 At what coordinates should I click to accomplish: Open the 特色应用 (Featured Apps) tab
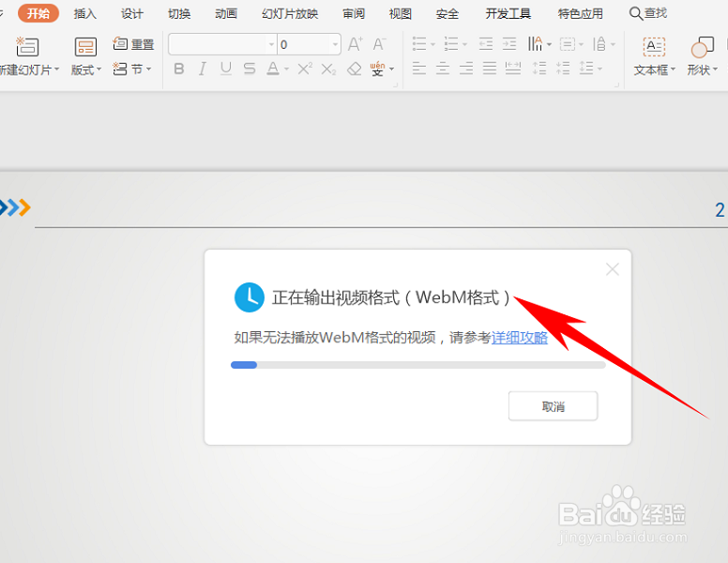[x=581, y=14]
